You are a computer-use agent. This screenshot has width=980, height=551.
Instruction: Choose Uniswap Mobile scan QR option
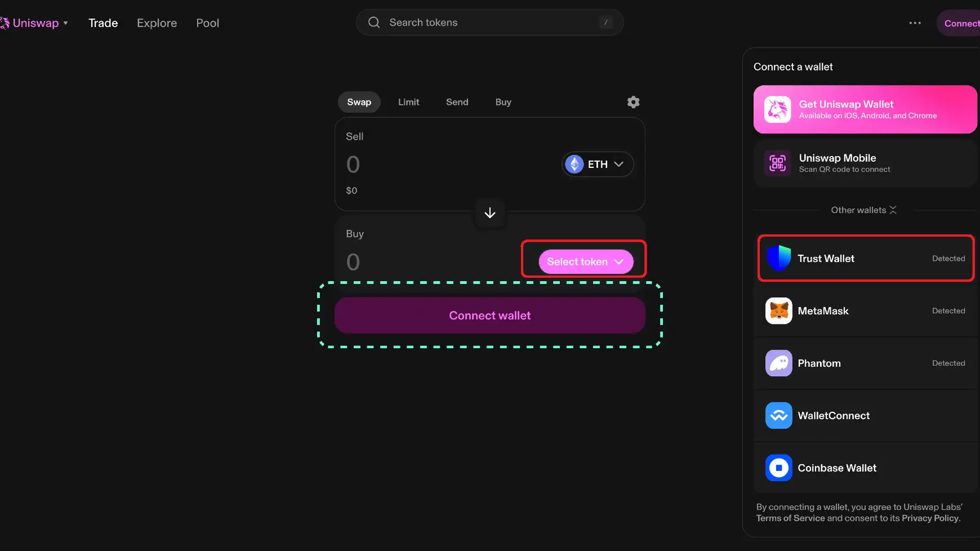(865, 163)
